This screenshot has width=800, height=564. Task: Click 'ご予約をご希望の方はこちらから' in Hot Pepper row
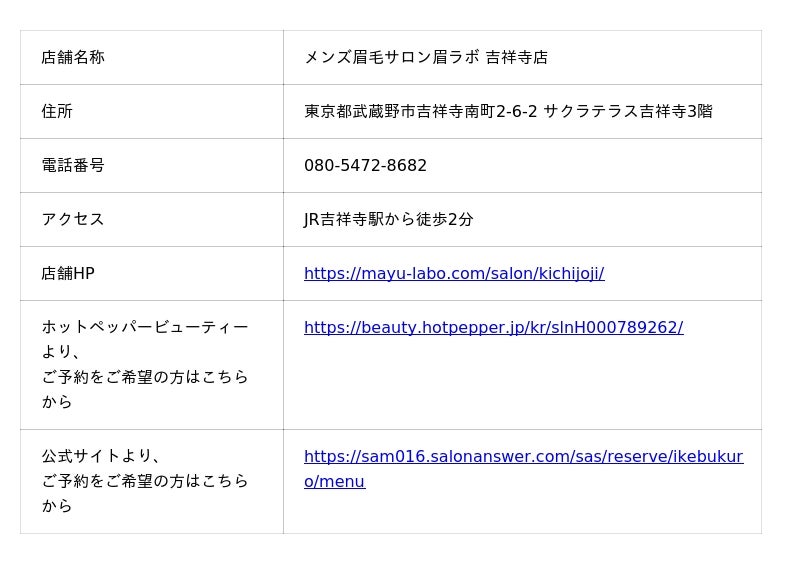(145, 377)
